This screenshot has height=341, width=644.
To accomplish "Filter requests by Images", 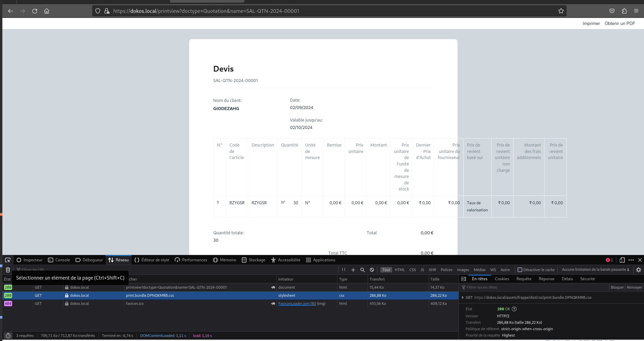I will (x=463, y=270).
